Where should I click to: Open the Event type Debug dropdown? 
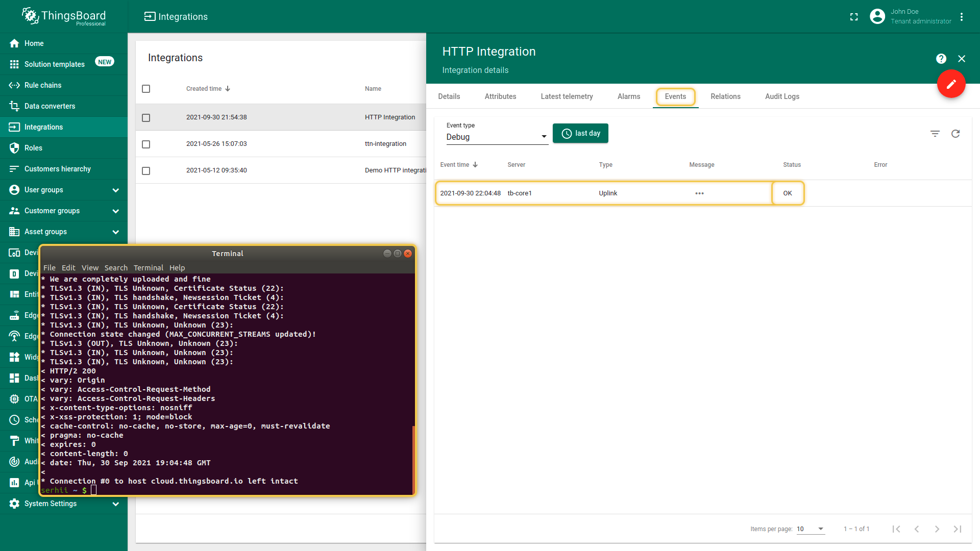click(497, 137)
